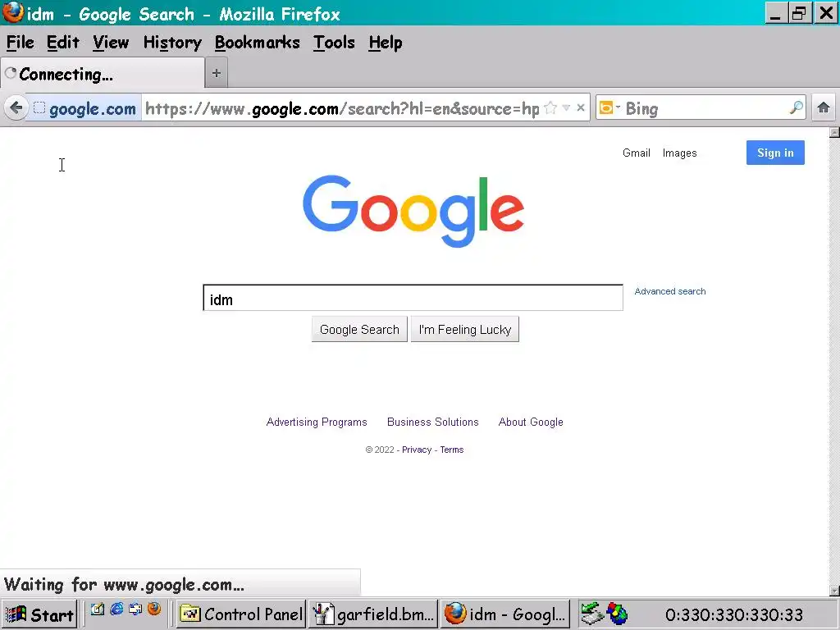Screen dimensions: 840x630
Task: Open the History menu
Action: 172,43
